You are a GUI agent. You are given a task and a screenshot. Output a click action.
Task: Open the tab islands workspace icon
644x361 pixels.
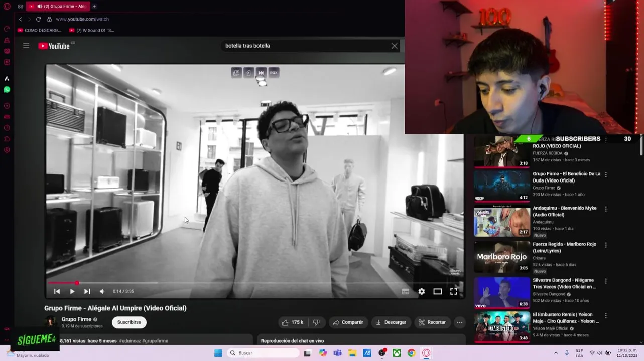(x=21, y=6)
